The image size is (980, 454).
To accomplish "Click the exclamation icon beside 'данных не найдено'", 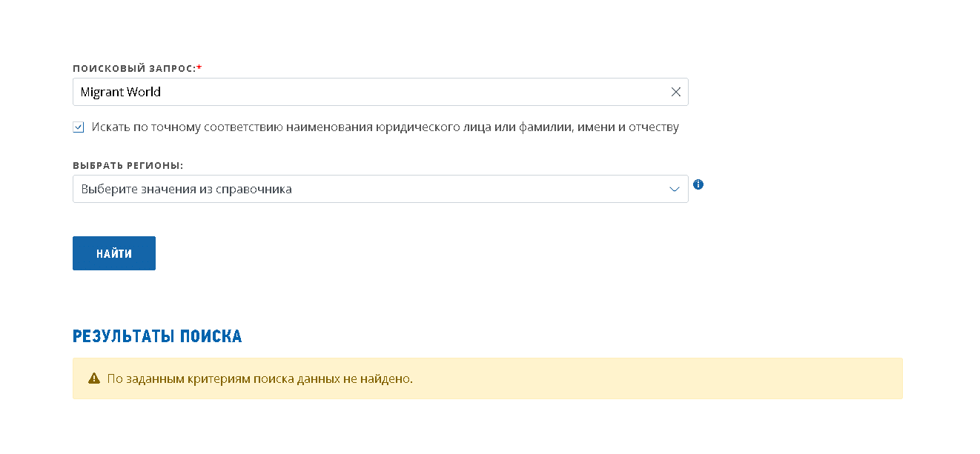I will (93, 378).
